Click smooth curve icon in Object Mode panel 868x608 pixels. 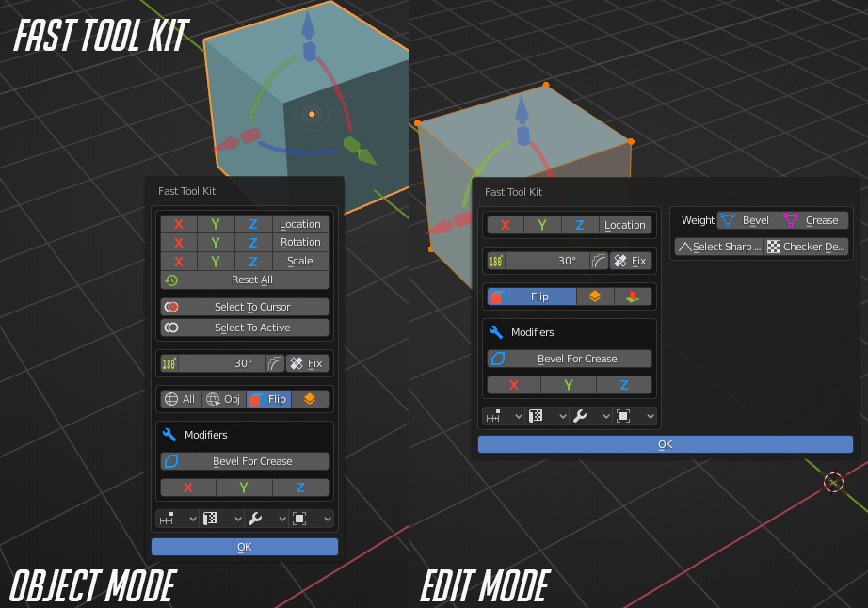click(275, 363)
